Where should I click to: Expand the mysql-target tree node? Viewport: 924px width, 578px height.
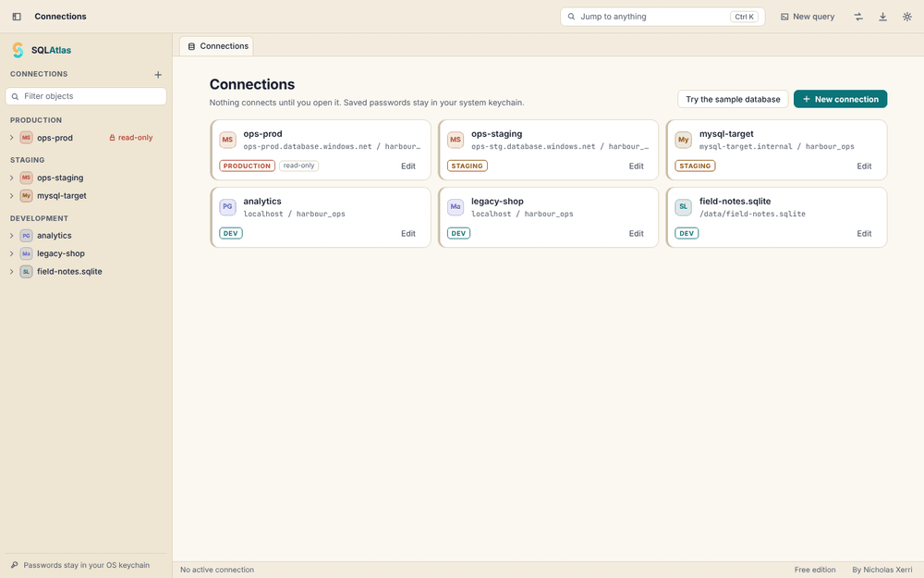point(12,196)
